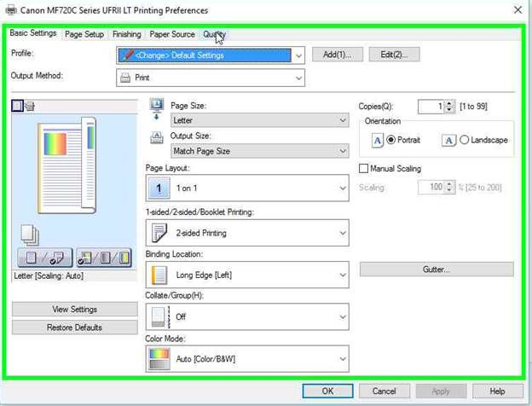The height and width of the screenshot is (406, 532).
Task: Open the Page Size dropdown
Action: coord(260,121)
